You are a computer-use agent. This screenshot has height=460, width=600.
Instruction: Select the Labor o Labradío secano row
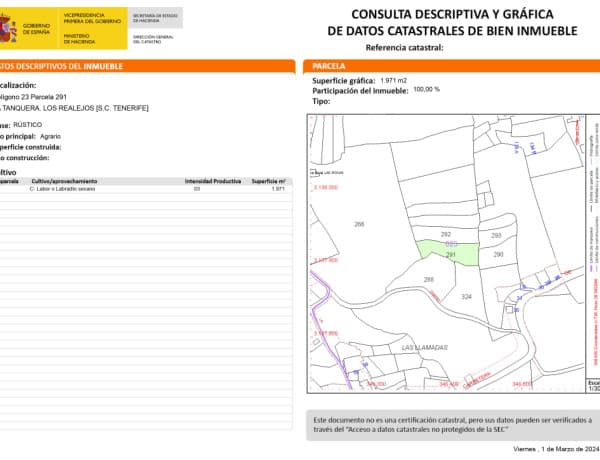[146, 189]
